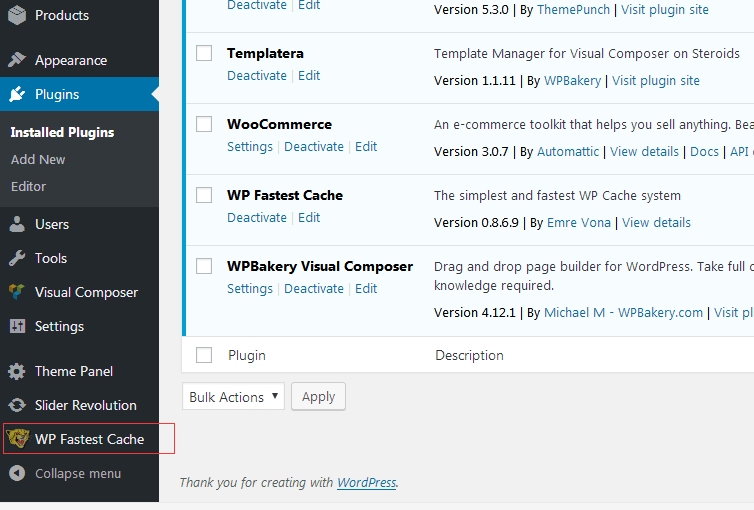The height and width of the screenshot is (510, 754).
Task: Click the Appearance paintbrush icon
Action: (x=17, y=60)
